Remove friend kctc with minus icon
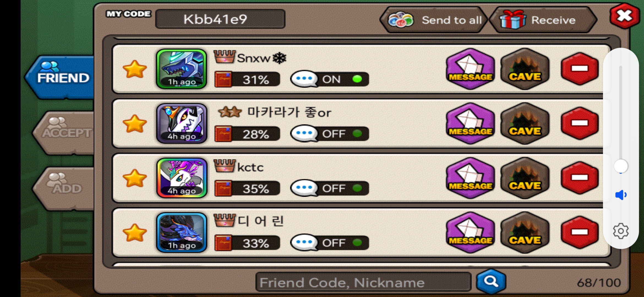This screenshot has width=644, height=297. [x=580, y=178]
